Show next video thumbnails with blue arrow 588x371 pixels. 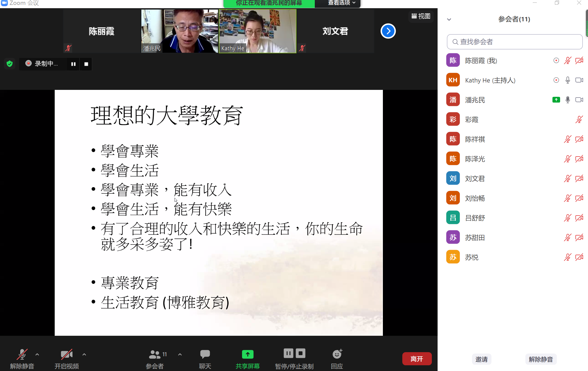click(x=388, y=31)
